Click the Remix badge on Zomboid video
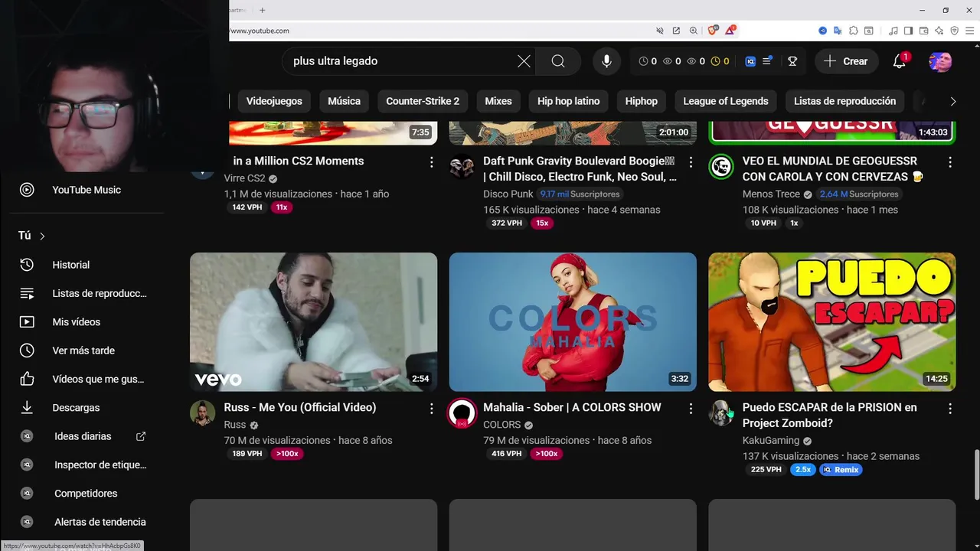Screen dimensions: 980x551 (841, 470)
